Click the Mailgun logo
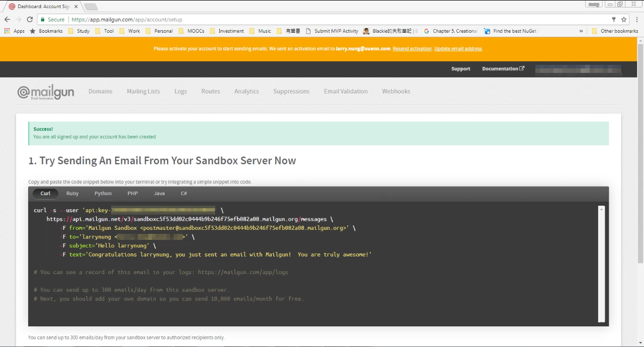This screenshot has height=347, width=644. pos(46,92)
